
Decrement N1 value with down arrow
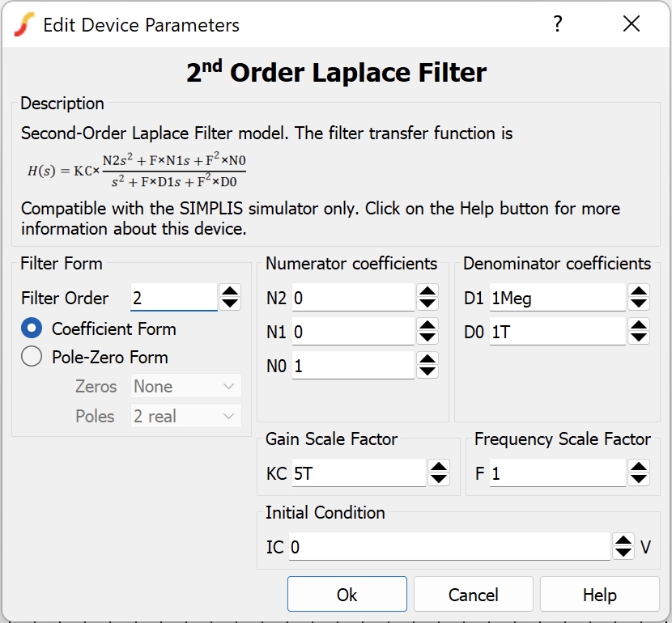coord(427,338)
